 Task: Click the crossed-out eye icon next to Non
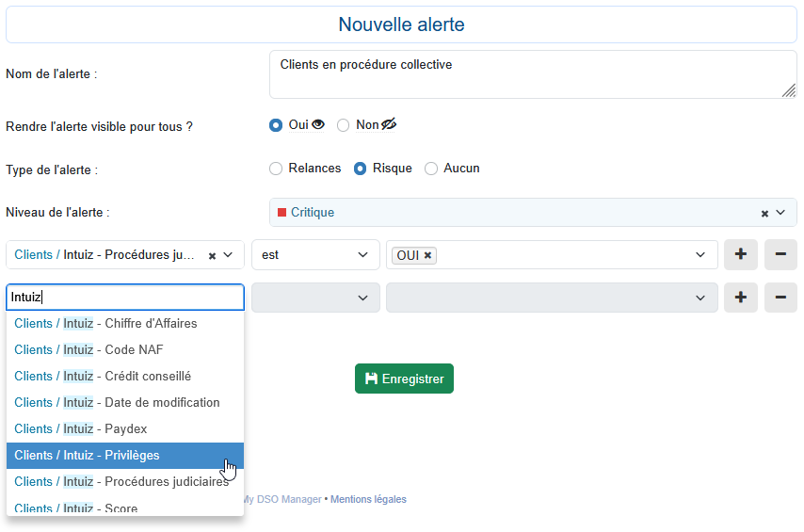click(389, 124)
